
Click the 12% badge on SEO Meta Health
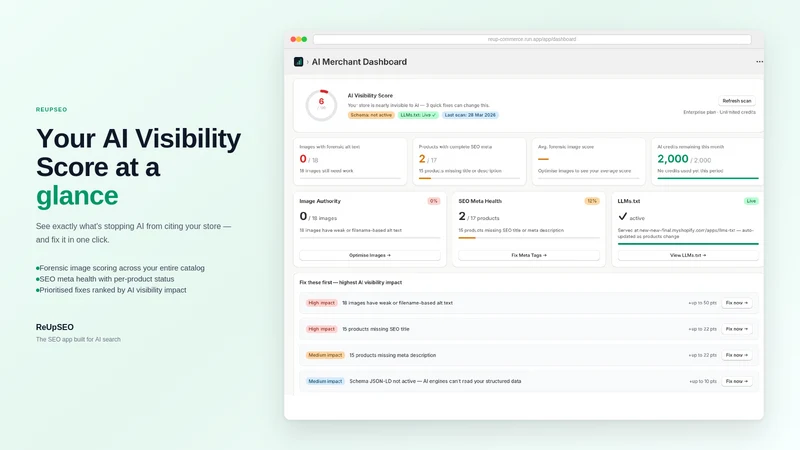click(x=592, y=201)
